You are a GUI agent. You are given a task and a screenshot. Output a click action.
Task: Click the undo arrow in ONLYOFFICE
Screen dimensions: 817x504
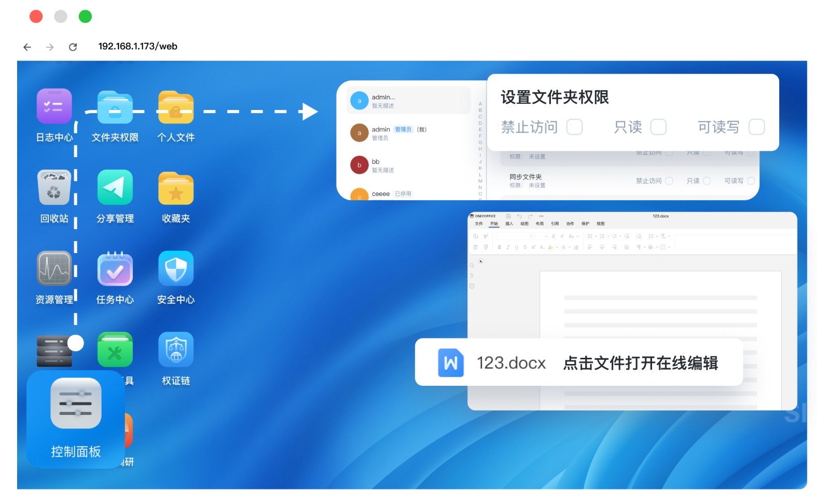click(519, 216)
